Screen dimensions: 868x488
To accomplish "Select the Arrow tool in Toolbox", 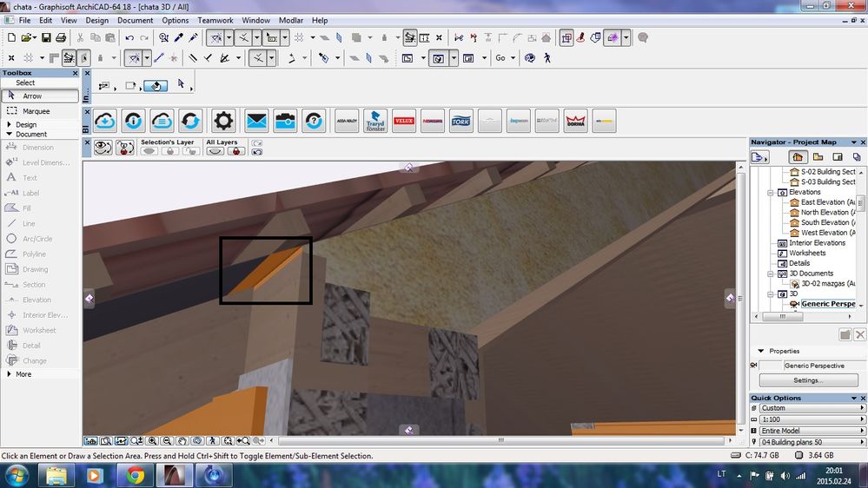I will point(40,96).
